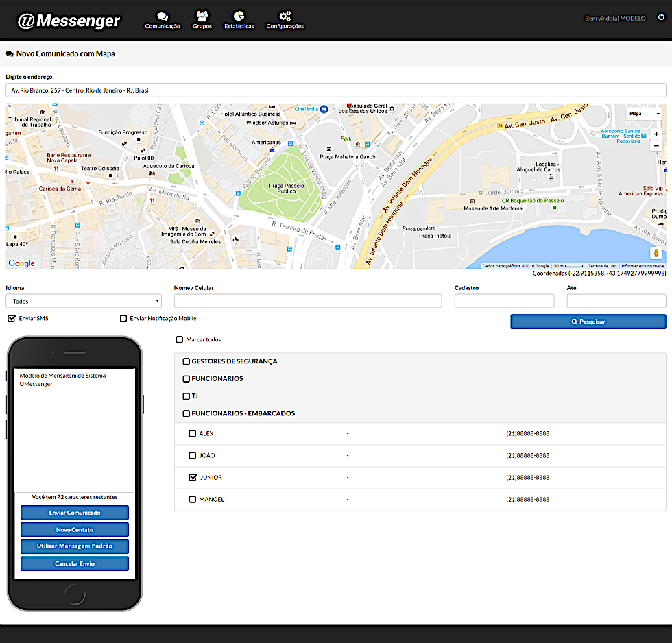Open the Configurações menu

coord(285,20)
